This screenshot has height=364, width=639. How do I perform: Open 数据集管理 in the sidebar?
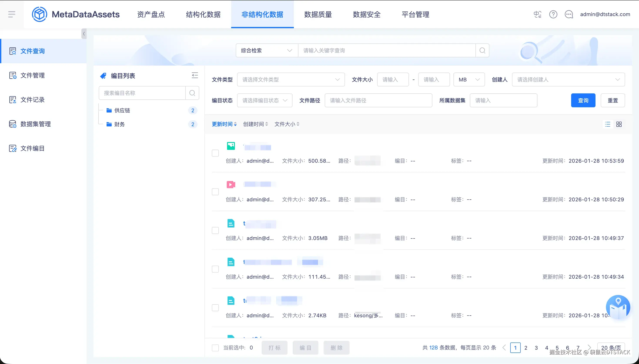click(35, 124)
